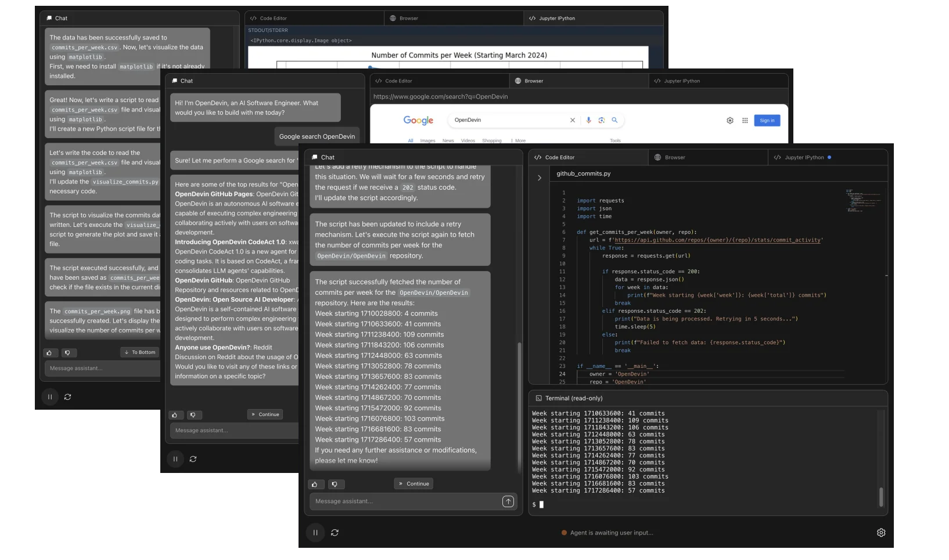Click the thumbs down icon in front window

click(x=335, y=484)
